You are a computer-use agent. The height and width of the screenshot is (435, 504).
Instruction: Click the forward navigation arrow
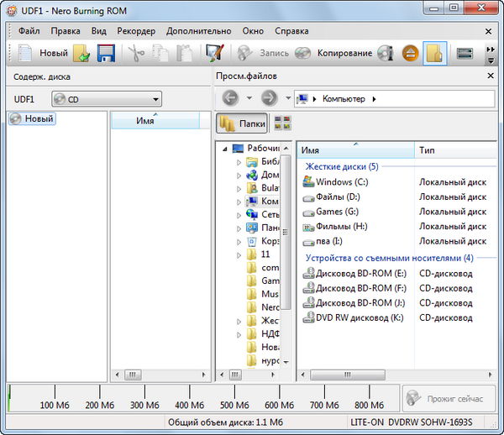(x=269, y=98)
